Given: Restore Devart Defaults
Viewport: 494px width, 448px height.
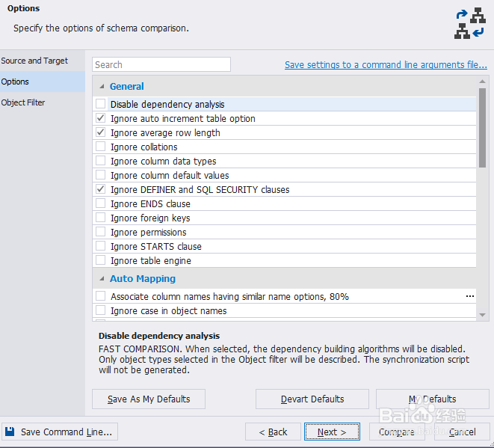Looking at the screenshot, I should 312,399.
